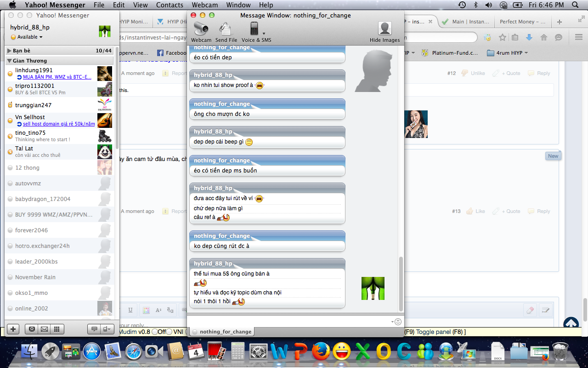Click the envelope mail icon in Messenger
588x368 pixels.
[44, 329]
